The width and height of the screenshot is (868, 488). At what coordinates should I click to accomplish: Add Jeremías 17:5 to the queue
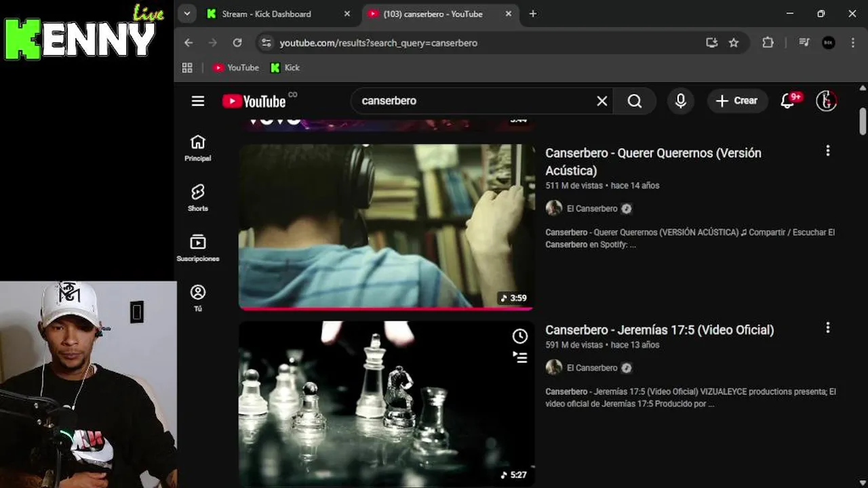pyautogui.click(x=519, y=357)
